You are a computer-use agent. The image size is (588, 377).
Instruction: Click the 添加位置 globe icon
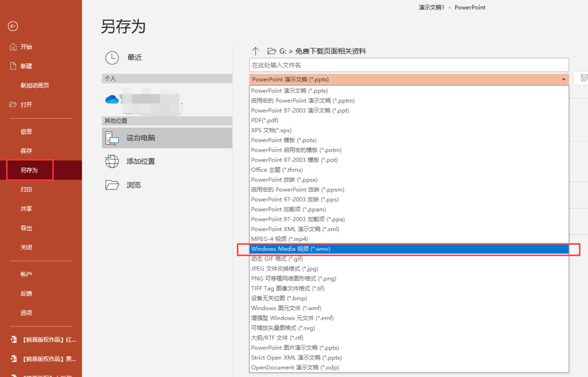[112, 161]
